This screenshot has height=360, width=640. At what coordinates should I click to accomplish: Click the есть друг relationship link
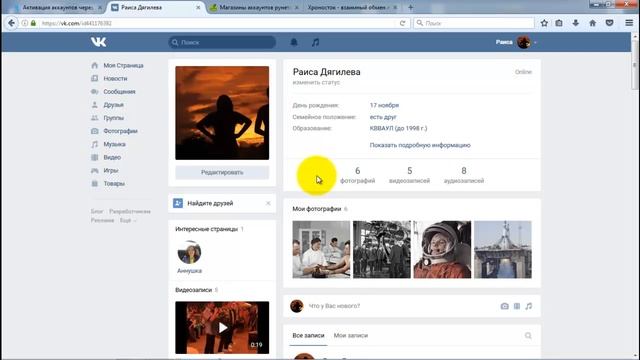(383, 117)
